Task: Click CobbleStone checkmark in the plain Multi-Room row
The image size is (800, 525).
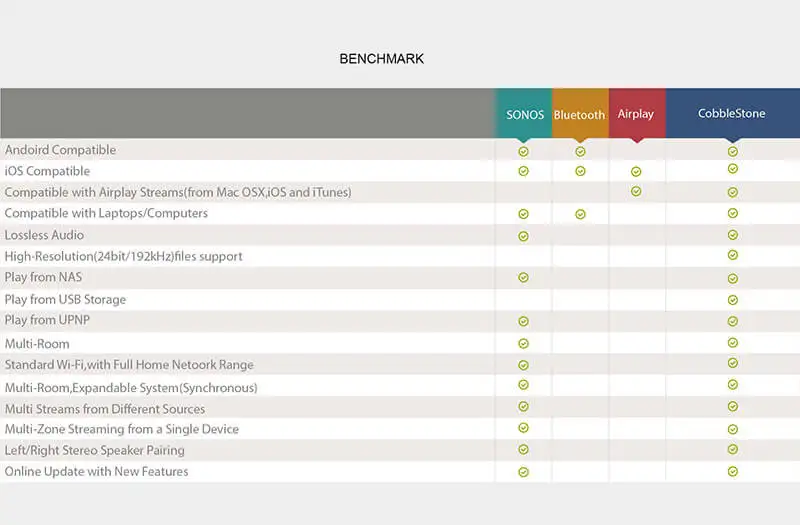Action: coord(733,342)
